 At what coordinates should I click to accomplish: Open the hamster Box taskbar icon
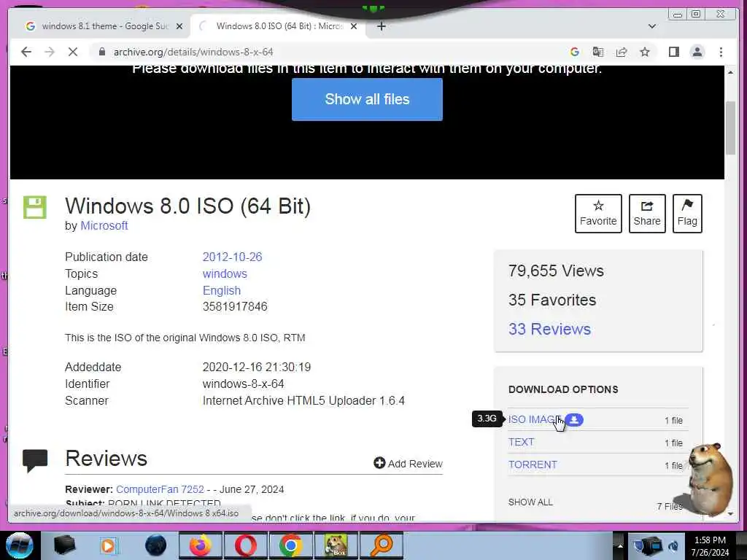pyautogui.click(x=336, y=545)
